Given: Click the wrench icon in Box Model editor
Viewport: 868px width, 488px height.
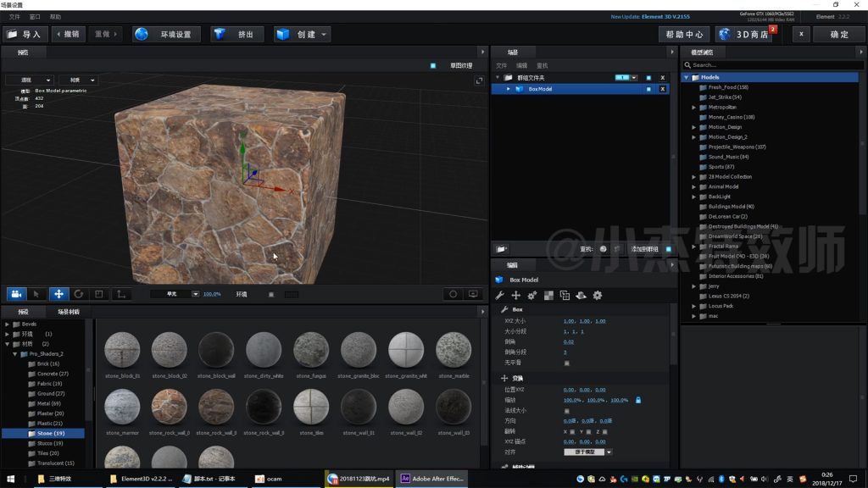Looking at the screenshot, I should point(499,296).
